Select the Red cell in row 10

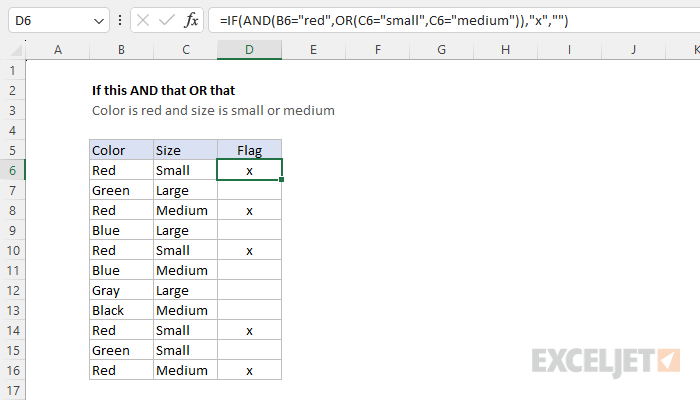[121, 250]
